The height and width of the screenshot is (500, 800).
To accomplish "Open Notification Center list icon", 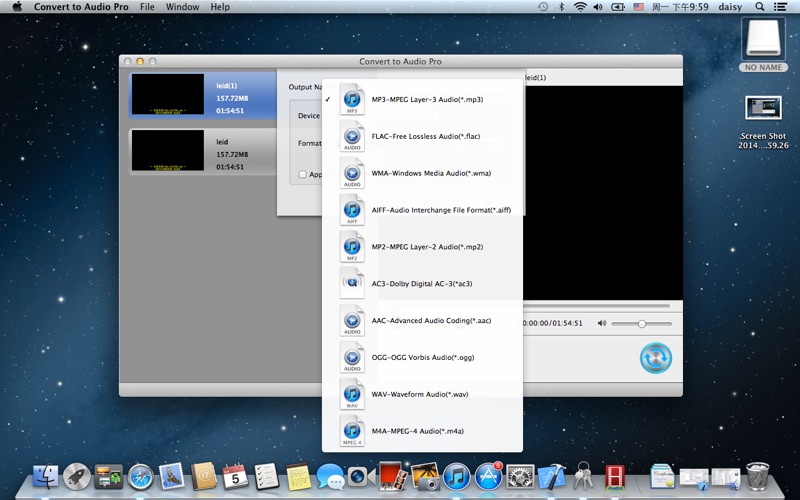I will [x=780, y=7].
